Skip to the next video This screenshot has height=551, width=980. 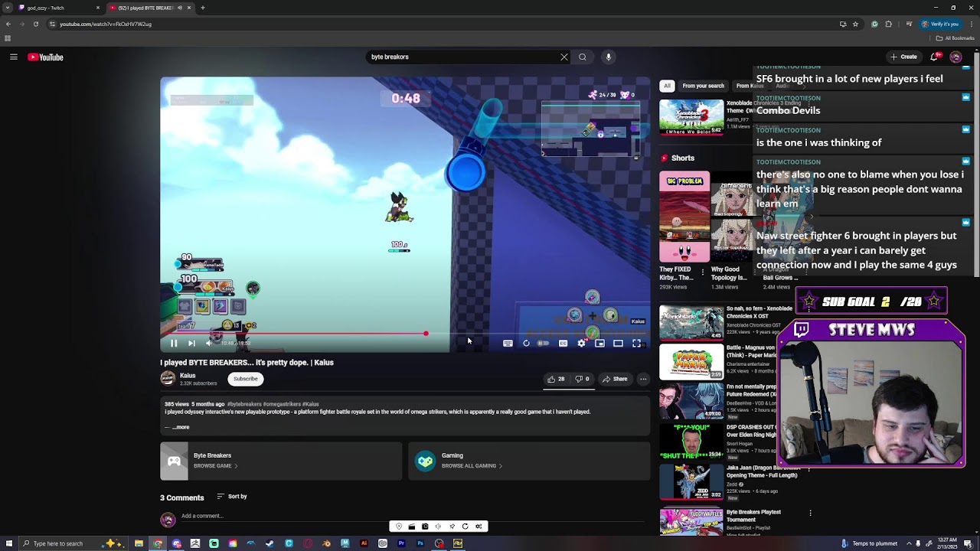(191, 344)
